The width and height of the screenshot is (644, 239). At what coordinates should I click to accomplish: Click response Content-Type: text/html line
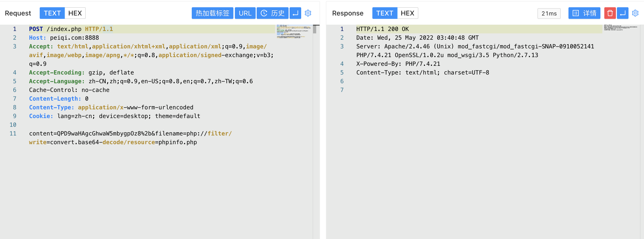point(422,72)
